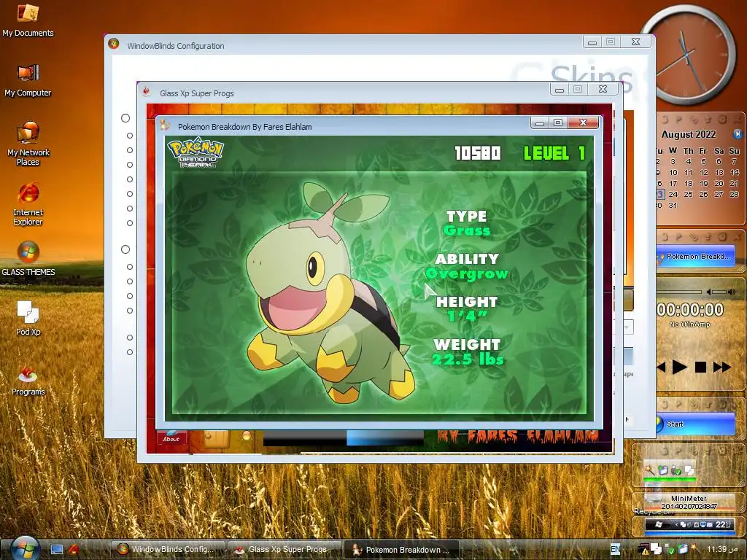Viewport: 747px width, 560px height.
Task: Click the Pokemon Breakd... sidebar task button
Action: pyautogui.click(x=696, y=256)
